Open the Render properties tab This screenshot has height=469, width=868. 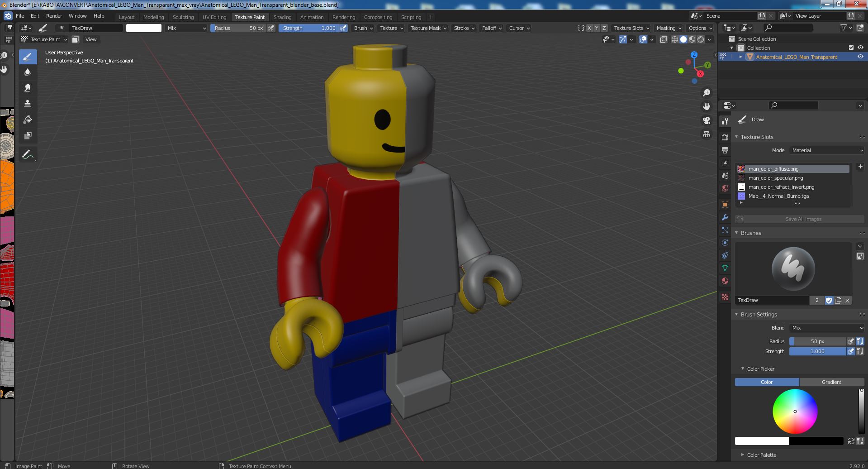(x=725, y=137)
